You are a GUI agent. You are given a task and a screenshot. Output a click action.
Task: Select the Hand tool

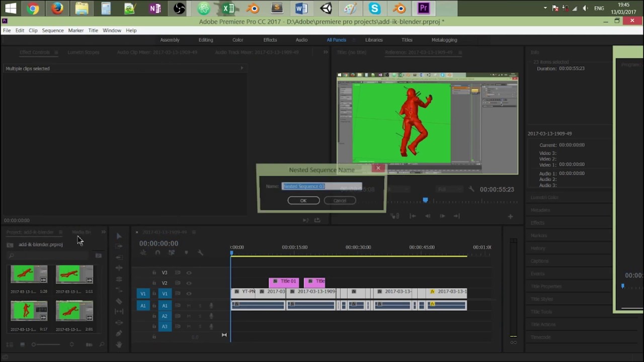[x=119, y=344]
